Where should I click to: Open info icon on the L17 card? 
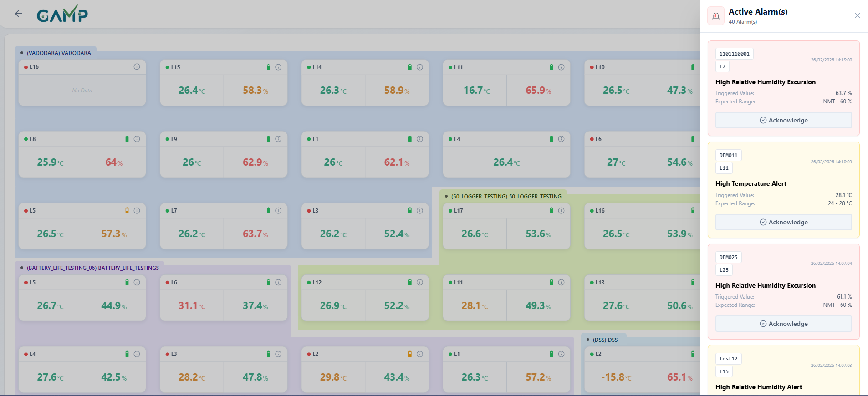point(561,211)
